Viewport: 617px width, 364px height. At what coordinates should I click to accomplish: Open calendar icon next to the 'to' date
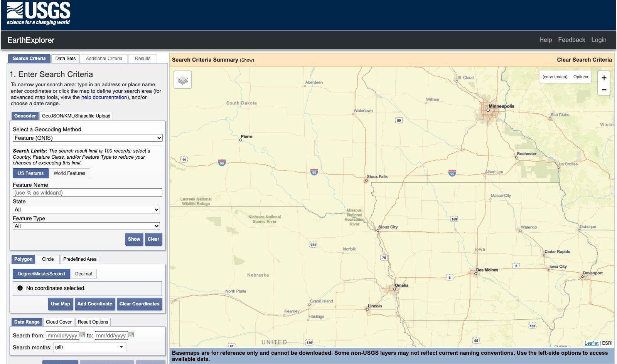131,335
